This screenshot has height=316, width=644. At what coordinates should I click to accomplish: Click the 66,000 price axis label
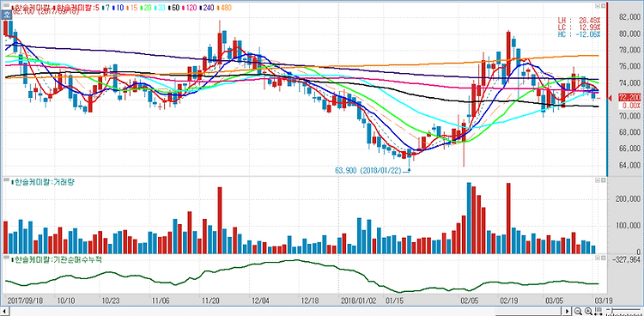click(x=630, y=149)
